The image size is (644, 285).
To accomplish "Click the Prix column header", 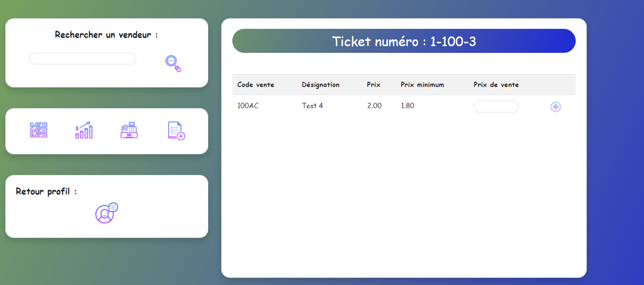I will pyautogui.click(x=373, y=85).
